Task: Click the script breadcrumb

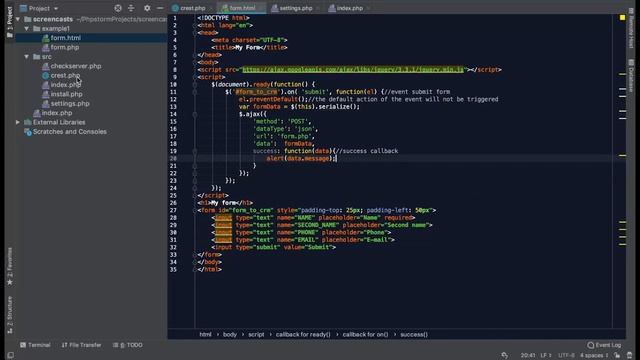Action: [256, 335]
